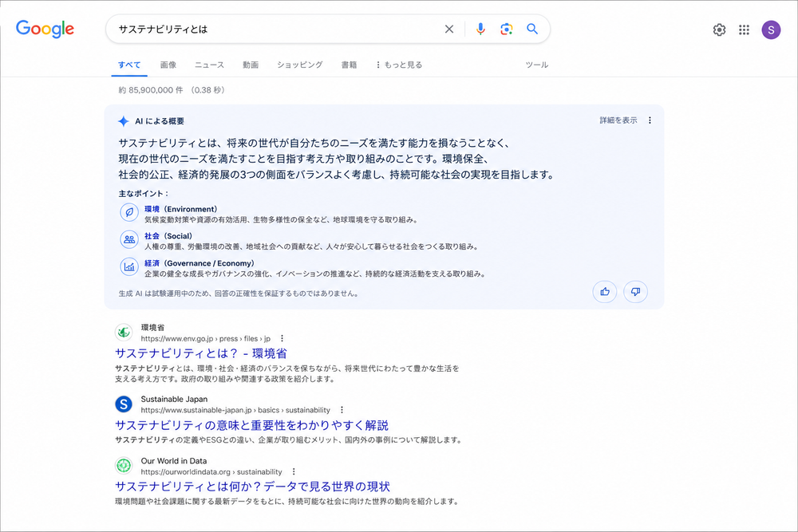Select the すべて tab
The width and height of the screenshot is (798, 532).
129,65
